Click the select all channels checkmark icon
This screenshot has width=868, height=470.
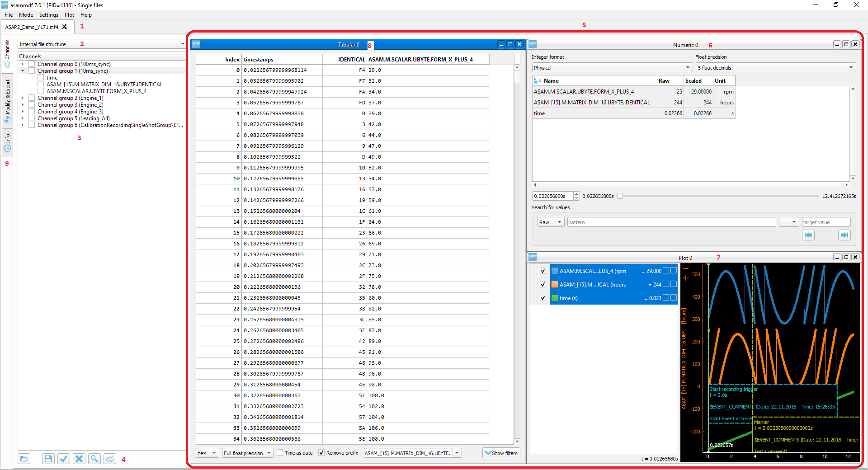coord(64,459)
